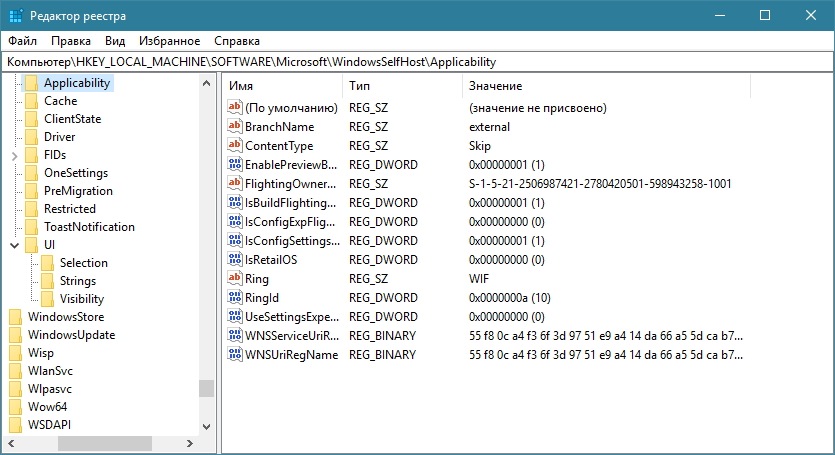Click the DWORD icon beside IsRetailOS

235,259
